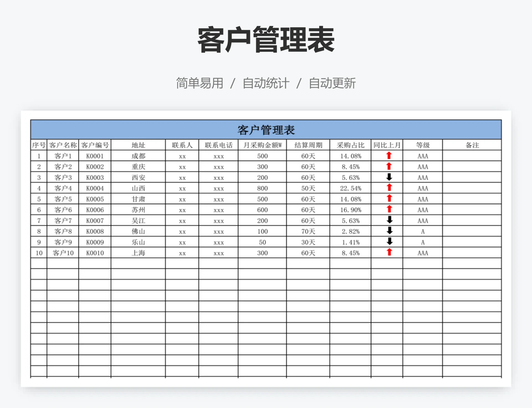Select the K0004 customer code cell
Image resolution: width=532 pixels, height=408 pixels.
[x=95, y=188]
